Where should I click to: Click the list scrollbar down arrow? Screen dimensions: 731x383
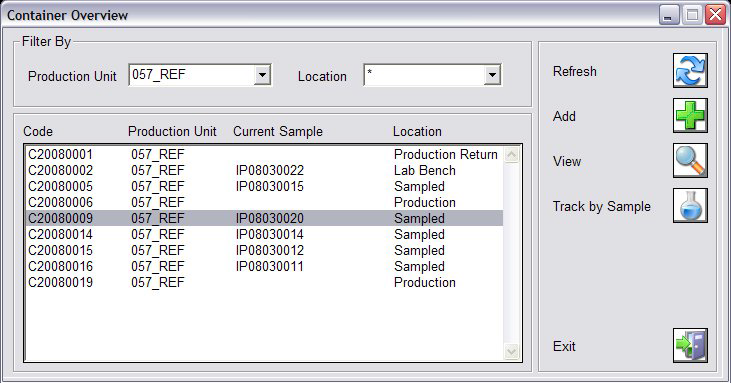pos(511,351)
